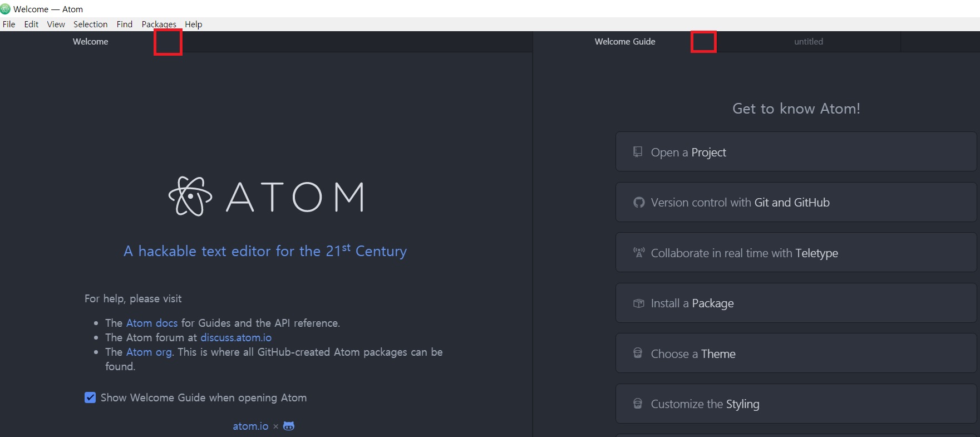Open the Find menu
This screenshot has width=980, height=437.
(x=125, y=24)
